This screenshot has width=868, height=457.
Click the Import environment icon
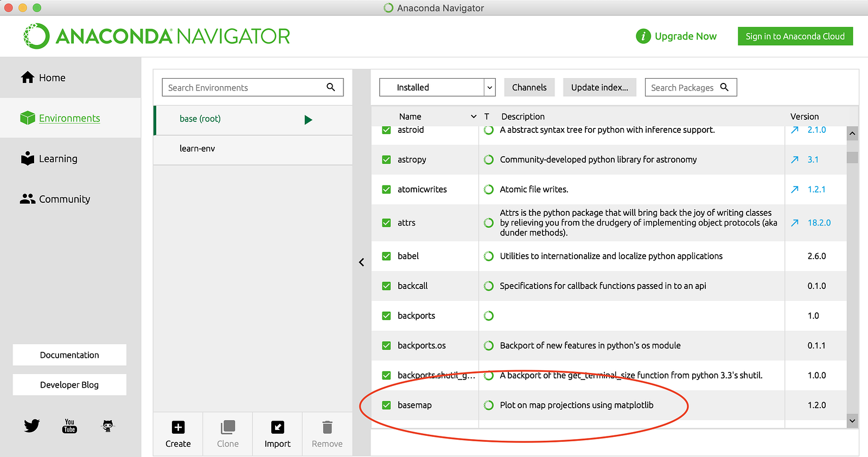coord(278,427)
